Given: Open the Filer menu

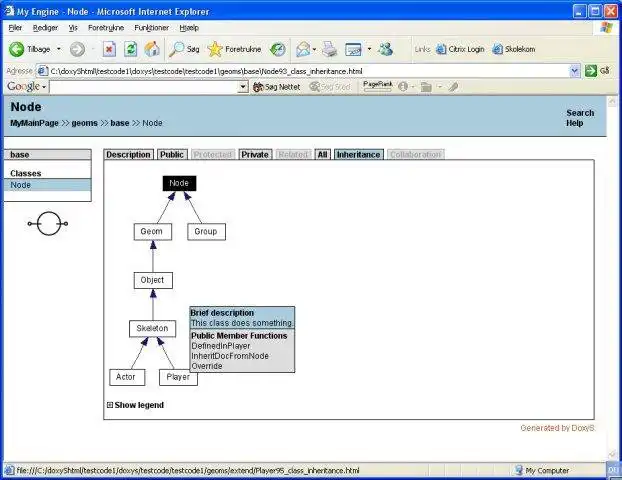Looking at the screenshot, I should [15, 28].
